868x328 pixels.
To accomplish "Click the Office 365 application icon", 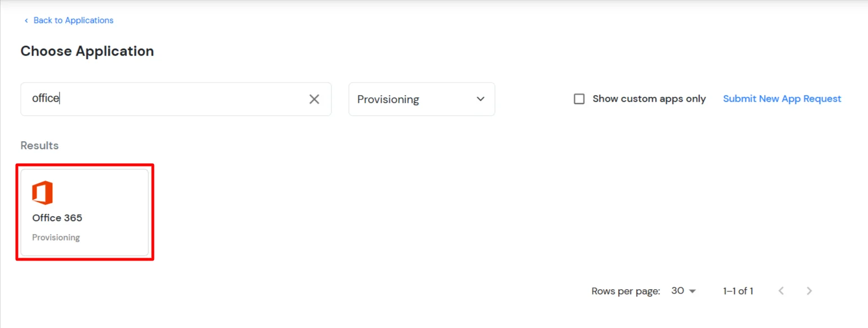I will click(42, 192).
